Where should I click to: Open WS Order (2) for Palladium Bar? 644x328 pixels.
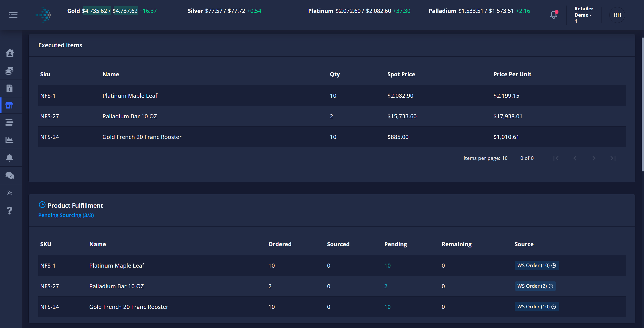pyautogui.click(x=535, y=286)
